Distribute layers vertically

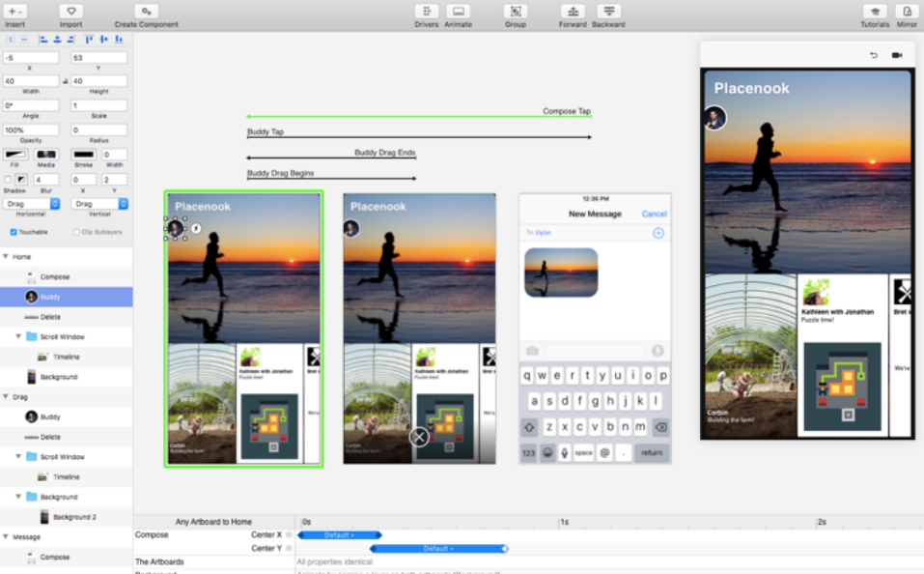pos(24,40)
